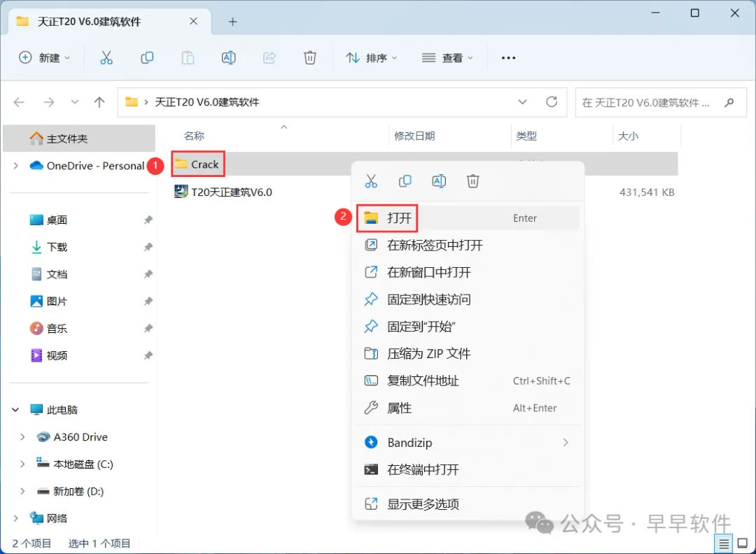This screenshot has width=756, height=554.
Task: Expand the 网络 tree node
Action: coord(16,518)
